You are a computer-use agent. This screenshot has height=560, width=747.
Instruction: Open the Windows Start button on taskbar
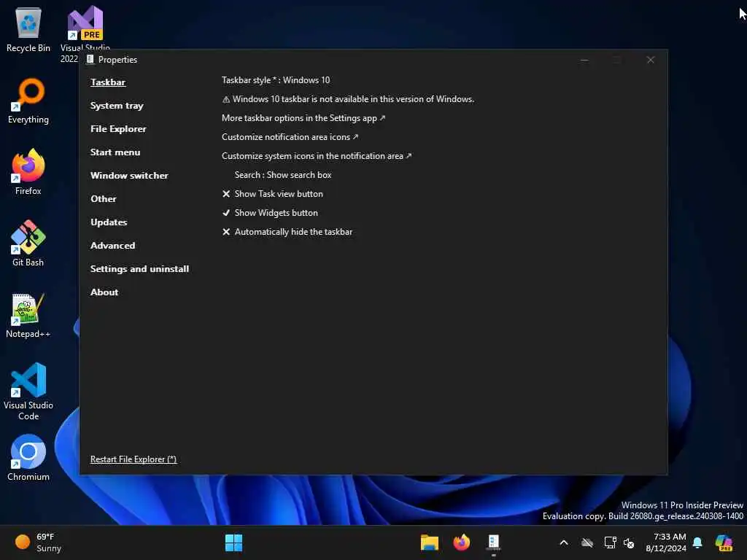point(233,542)
